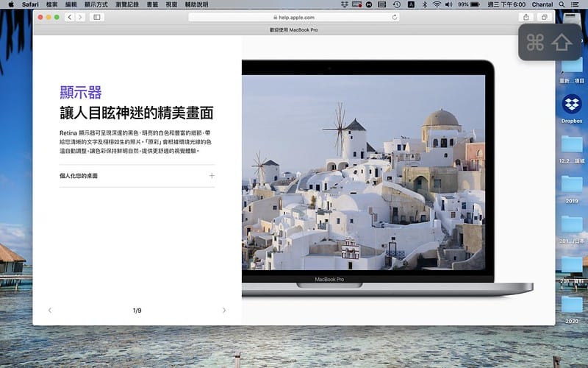Select the 2019 desktop folder

click(x=572, y=189)
